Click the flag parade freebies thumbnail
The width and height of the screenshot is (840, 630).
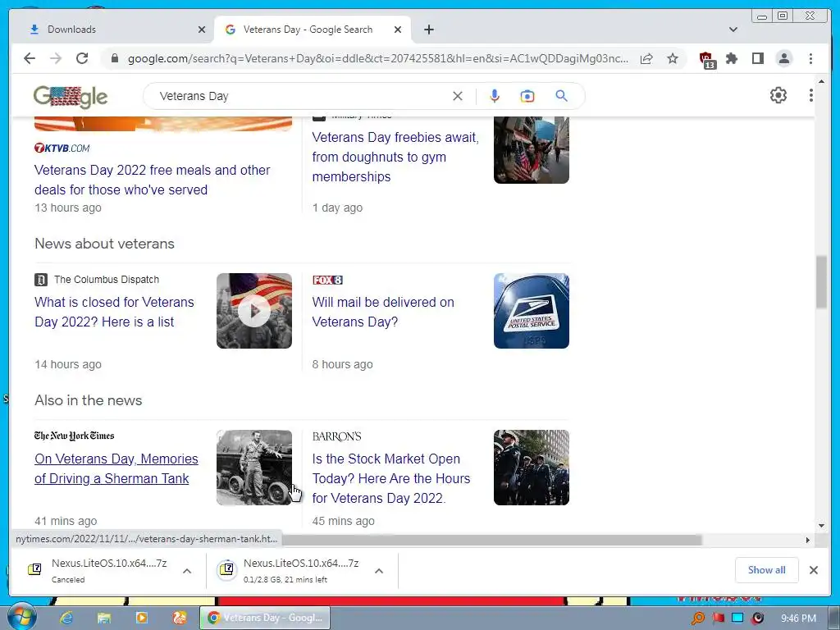click(532, 151)
